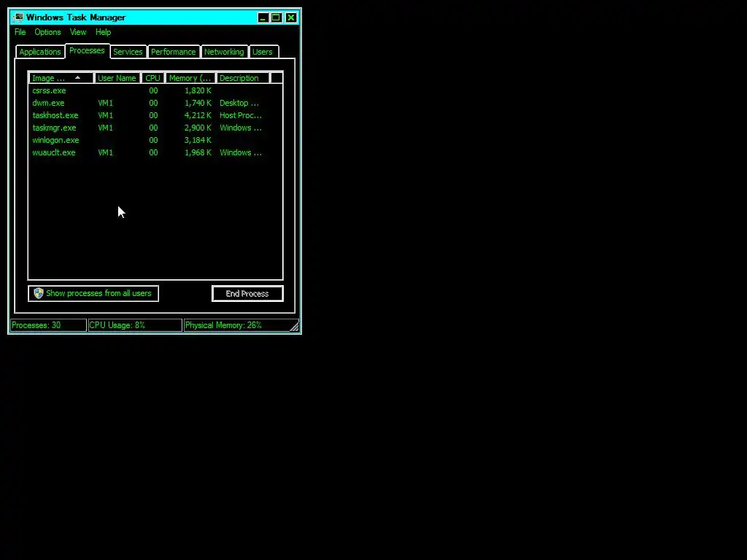Switch to the Users tab

(x=263, y=52)
